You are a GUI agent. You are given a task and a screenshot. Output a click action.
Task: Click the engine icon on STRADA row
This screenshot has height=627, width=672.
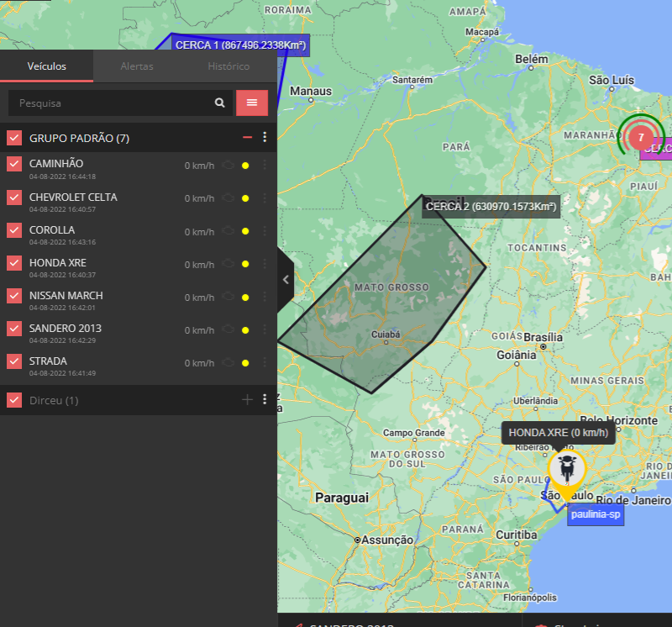point(228,363)
